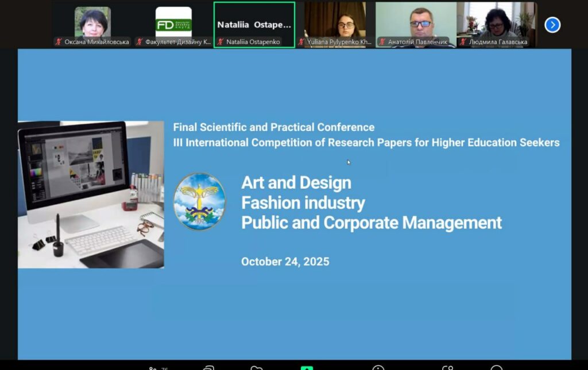Click the green Share Screen button
Screen dimensions: 588x370
click(x=307, y=368)
